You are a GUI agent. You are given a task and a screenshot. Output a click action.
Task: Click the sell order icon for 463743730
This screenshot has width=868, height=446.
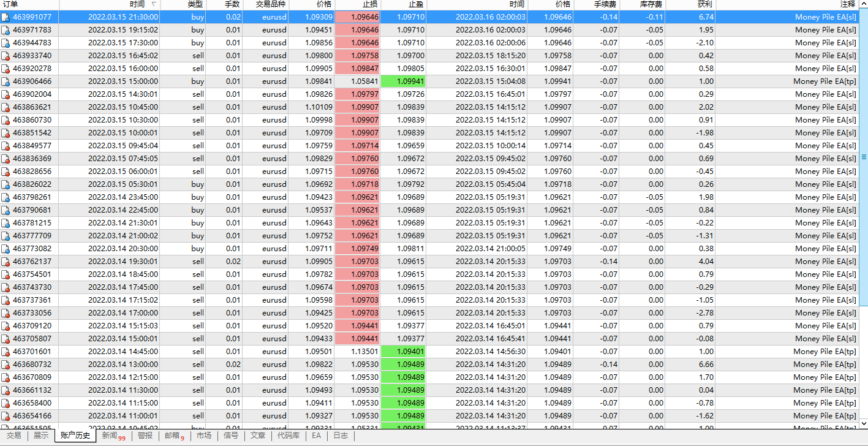tap(6, 287)
